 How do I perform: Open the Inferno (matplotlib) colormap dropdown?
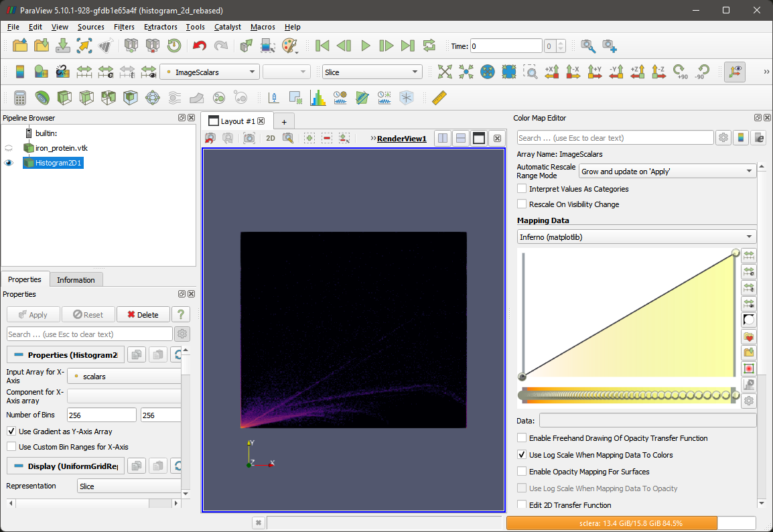point(636,236)
